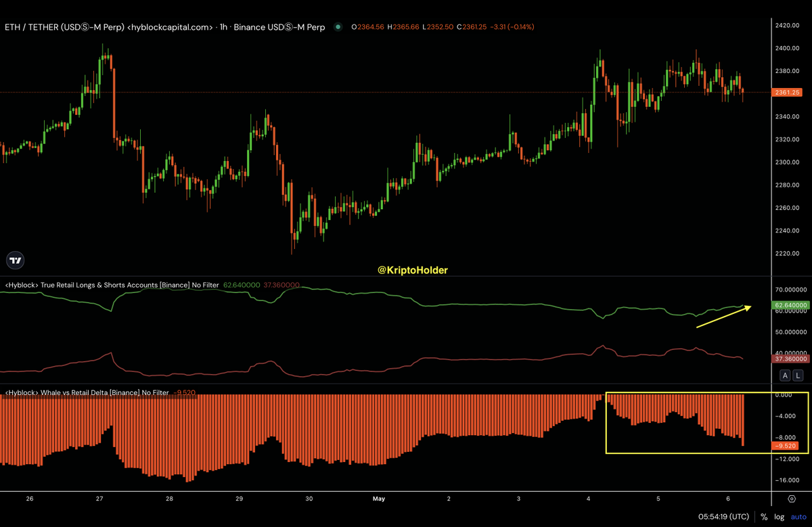The image size is (812, 527).
Task: Click 'May' label on time axis
Action: [x=378, y=499]
